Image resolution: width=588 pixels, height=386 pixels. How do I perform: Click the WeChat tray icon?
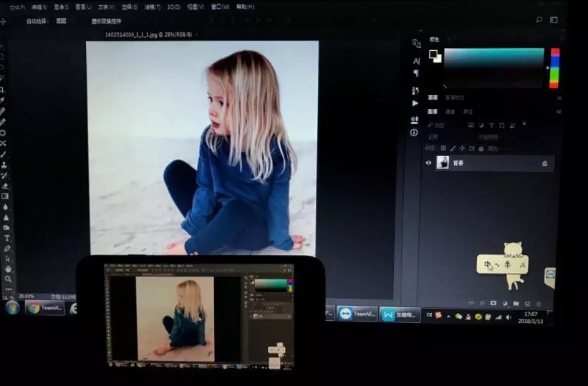tap(458, 317)
